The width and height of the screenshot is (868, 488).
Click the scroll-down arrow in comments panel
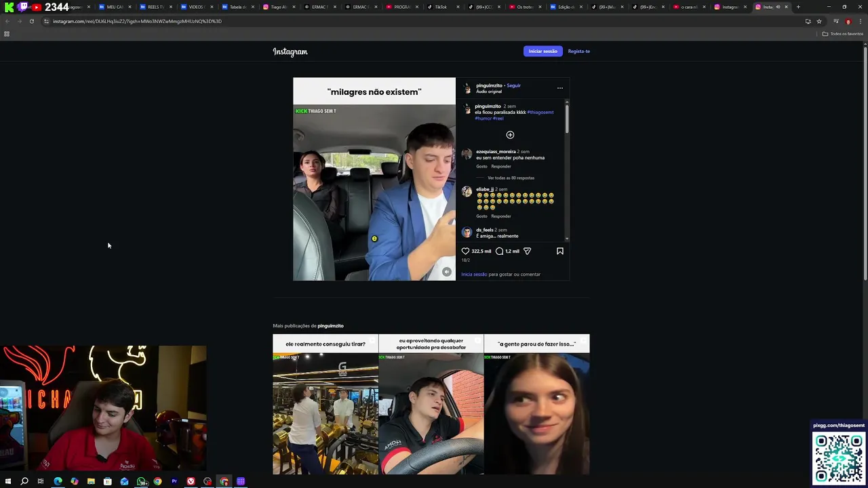567,239
